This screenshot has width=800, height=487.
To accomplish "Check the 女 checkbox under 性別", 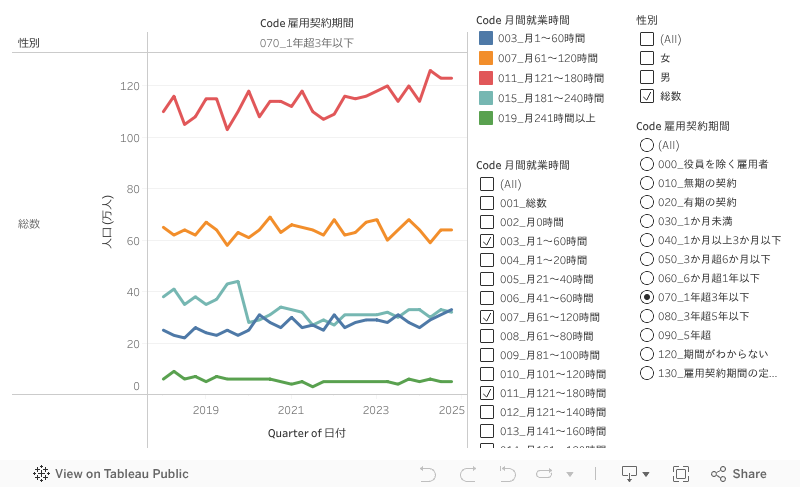I will click(x=646, y=58).
